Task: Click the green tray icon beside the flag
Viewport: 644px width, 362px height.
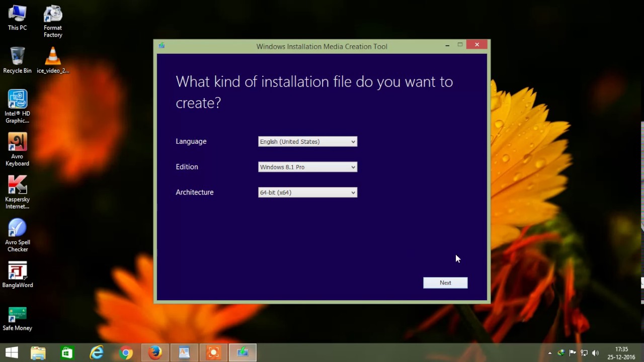Action: pyautogui.click(x=561, y=353)
